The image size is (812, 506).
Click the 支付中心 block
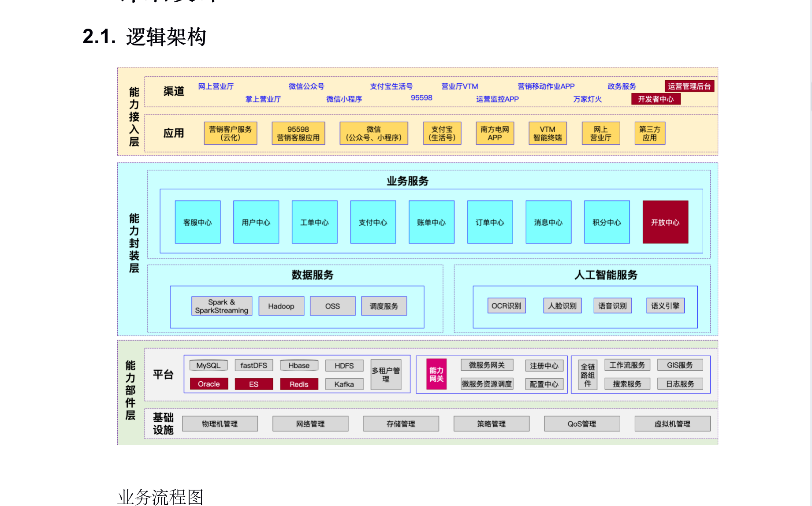(x=373, y=222)
